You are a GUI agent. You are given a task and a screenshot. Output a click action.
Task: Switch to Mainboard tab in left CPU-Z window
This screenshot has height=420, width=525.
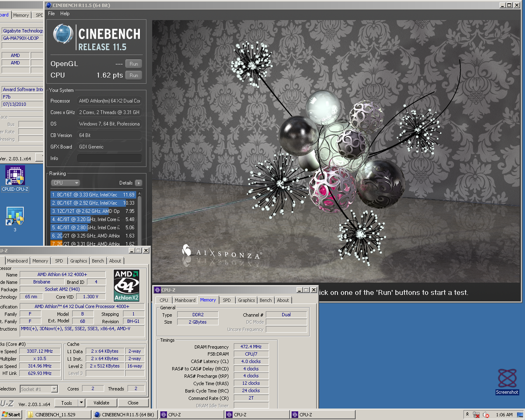coord(17,261)
